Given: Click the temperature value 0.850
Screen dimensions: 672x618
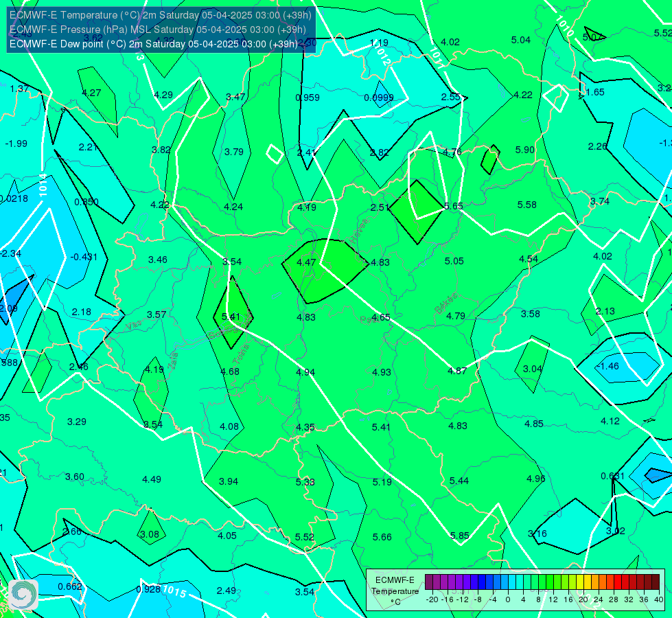Looking at the screenshot, I should (x=86, y=202).
